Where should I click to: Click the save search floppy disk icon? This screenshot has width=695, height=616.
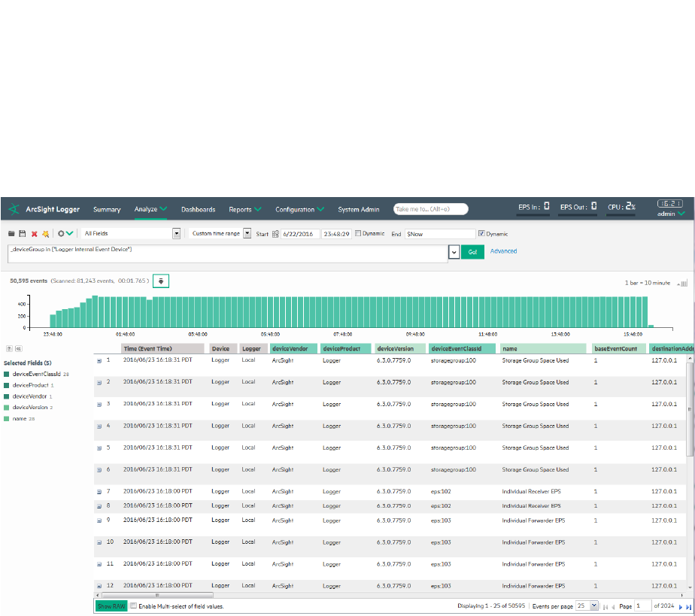22,234
